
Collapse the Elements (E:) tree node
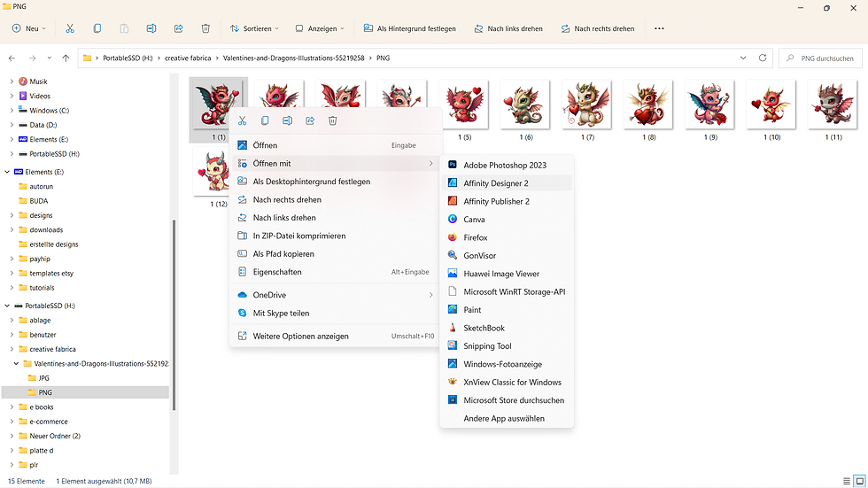[7, 172]
